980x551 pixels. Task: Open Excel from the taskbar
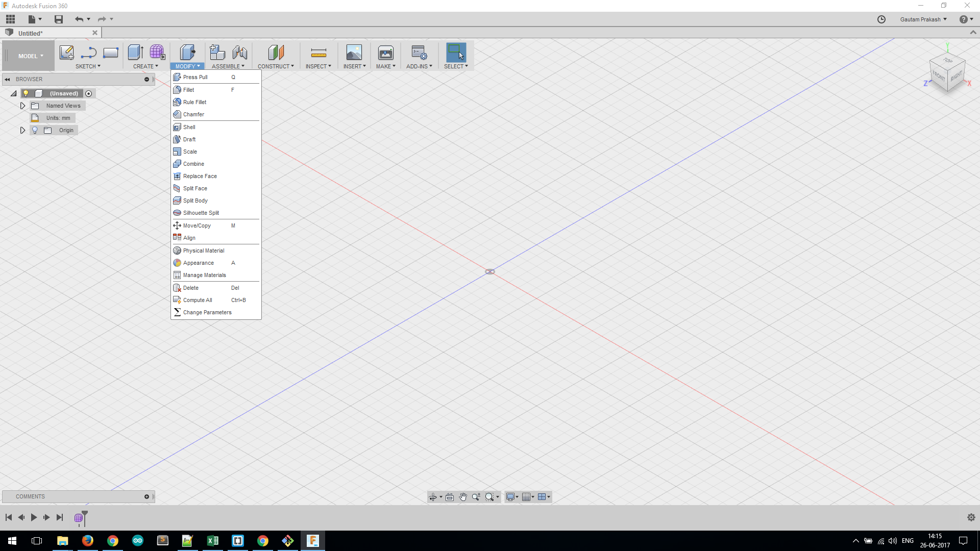[212, 541]
